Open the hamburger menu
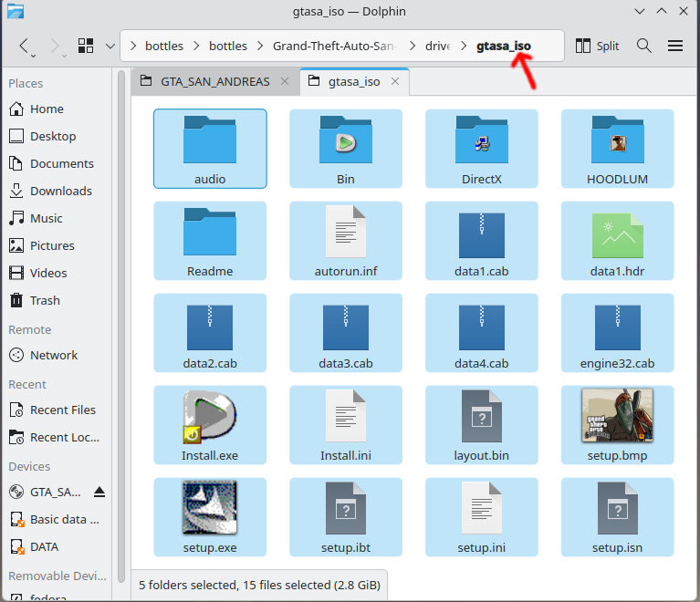 675,46
